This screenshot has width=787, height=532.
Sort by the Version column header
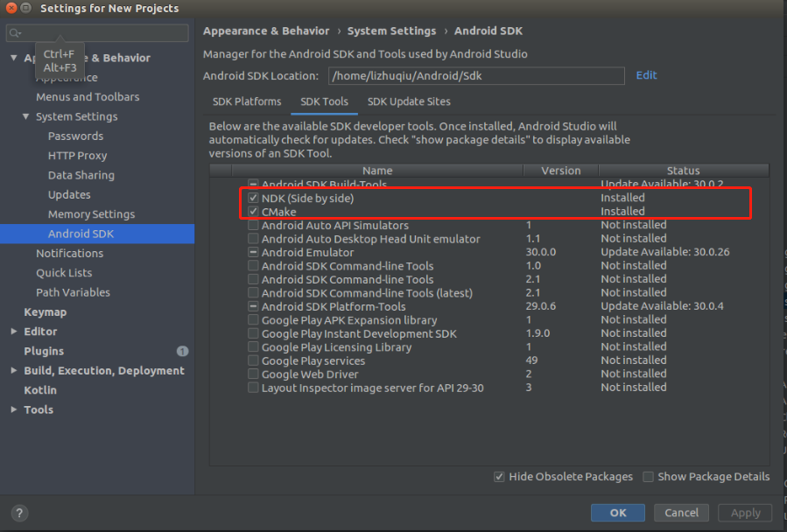point(560,171)
